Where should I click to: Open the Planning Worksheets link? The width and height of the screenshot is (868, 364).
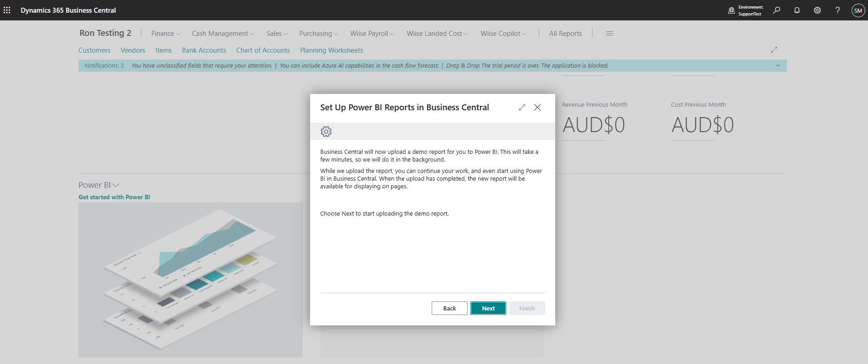tap(331, 50)
